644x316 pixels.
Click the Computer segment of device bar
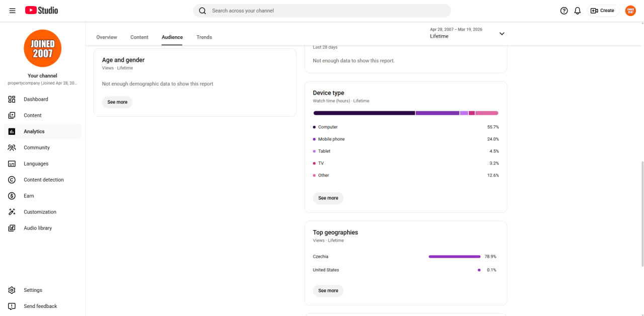coord(364,113)
